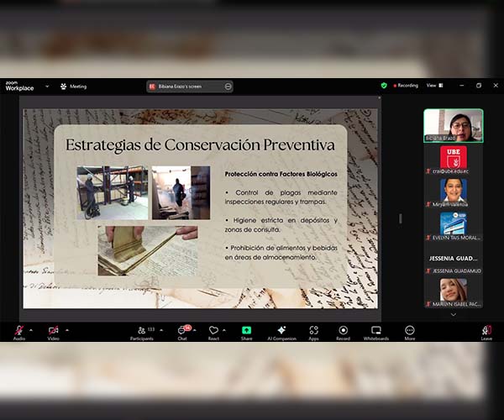Click the Zoom Workplace logo
This screenshot has width=504, height=420.
coord(19,87)
